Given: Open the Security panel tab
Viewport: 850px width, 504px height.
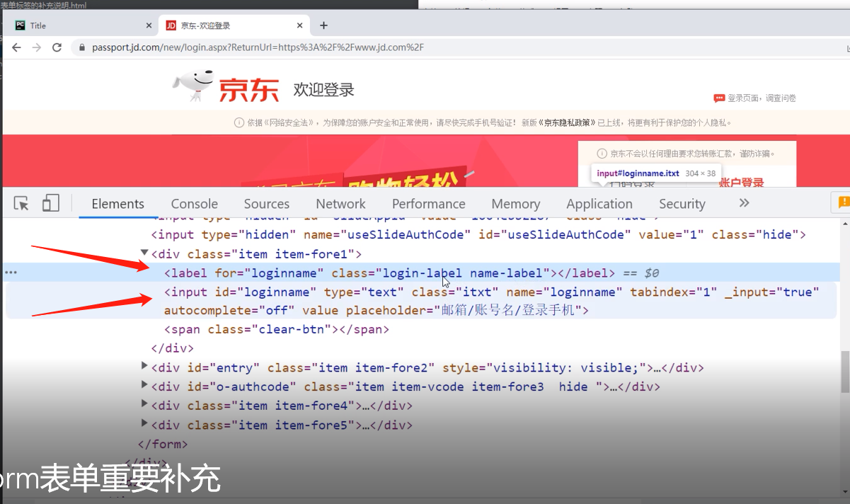Looking at the screenshot, I should [682, 204].
